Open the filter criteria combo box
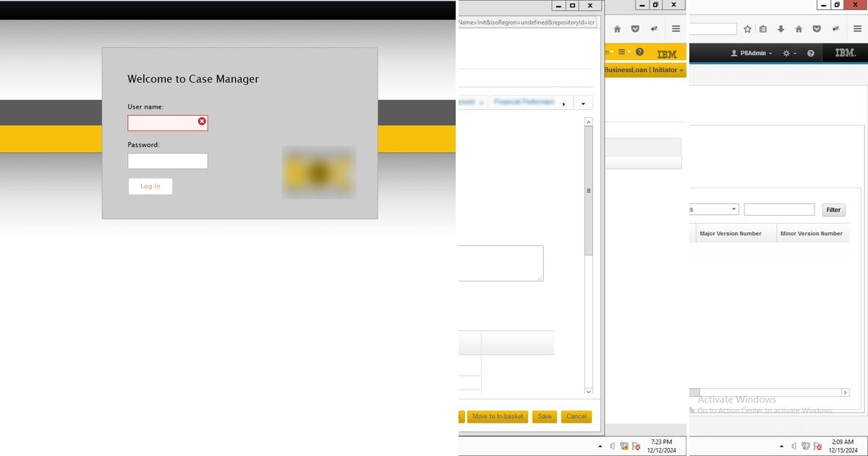The image size is (868, 456). click(714, 209)
